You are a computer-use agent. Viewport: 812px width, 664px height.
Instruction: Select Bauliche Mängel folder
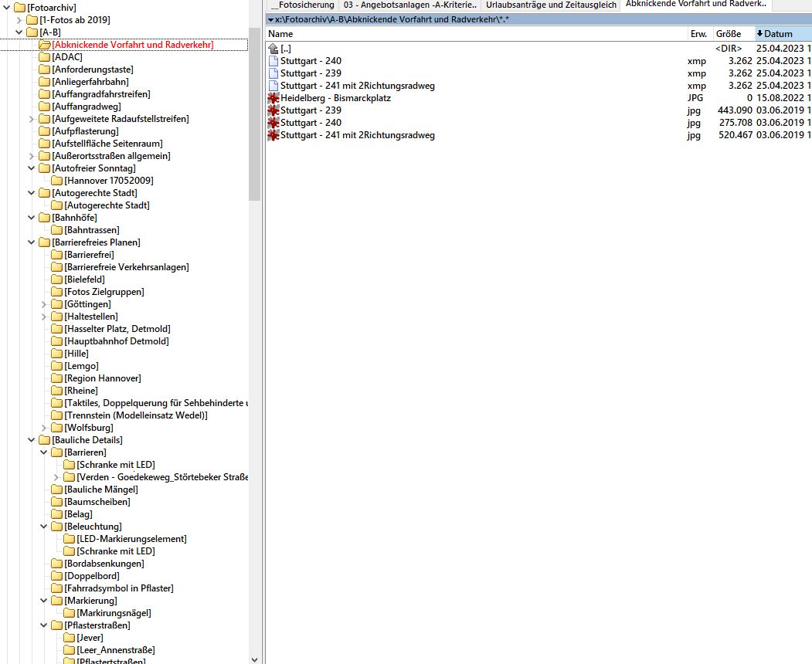tap(101, 490)
